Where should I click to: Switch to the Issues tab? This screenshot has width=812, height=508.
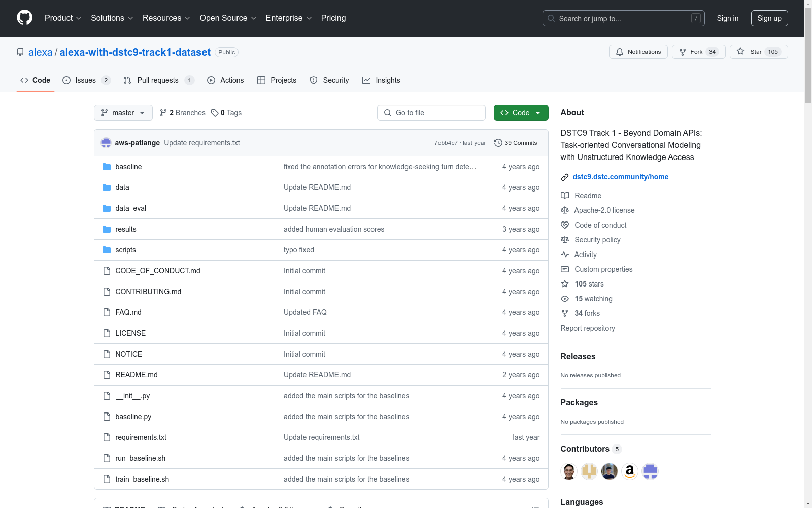click(86, 80)
